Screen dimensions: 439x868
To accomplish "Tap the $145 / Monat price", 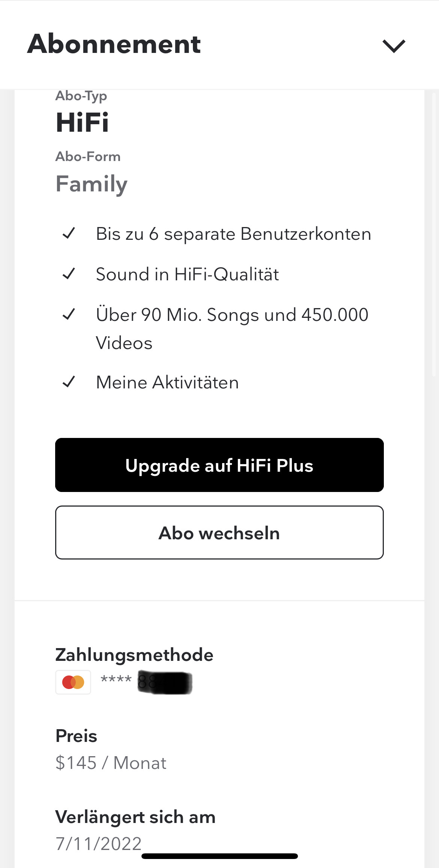I will pyautogui.click(x=111, y=763).
